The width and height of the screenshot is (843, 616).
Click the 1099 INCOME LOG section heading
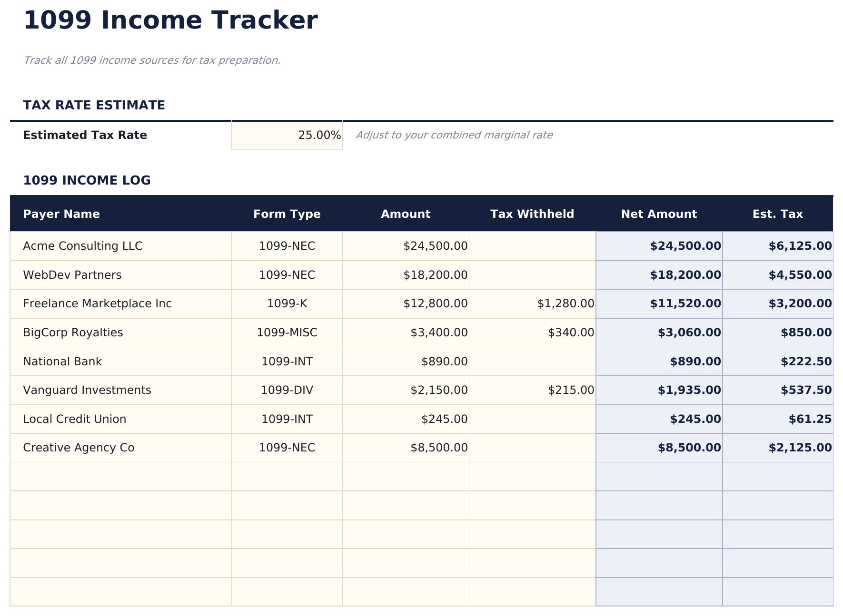(x=87, y=180)
